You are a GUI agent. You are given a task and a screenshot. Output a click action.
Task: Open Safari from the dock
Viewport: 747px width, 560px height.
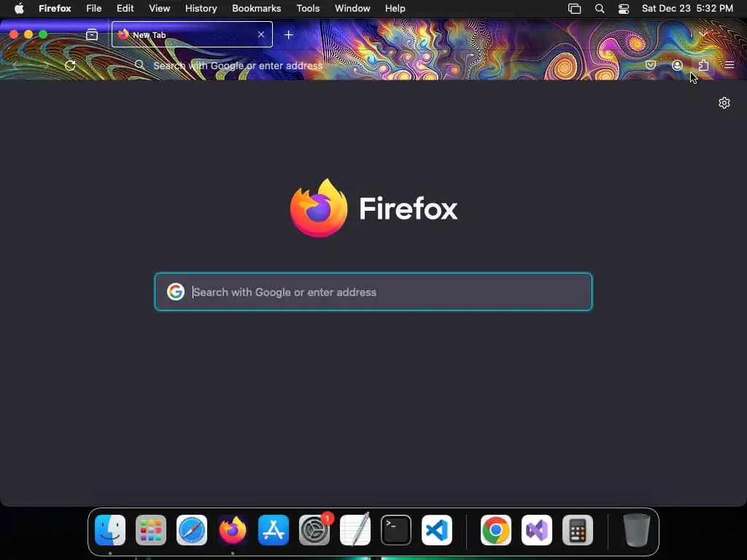coord(192,530)
